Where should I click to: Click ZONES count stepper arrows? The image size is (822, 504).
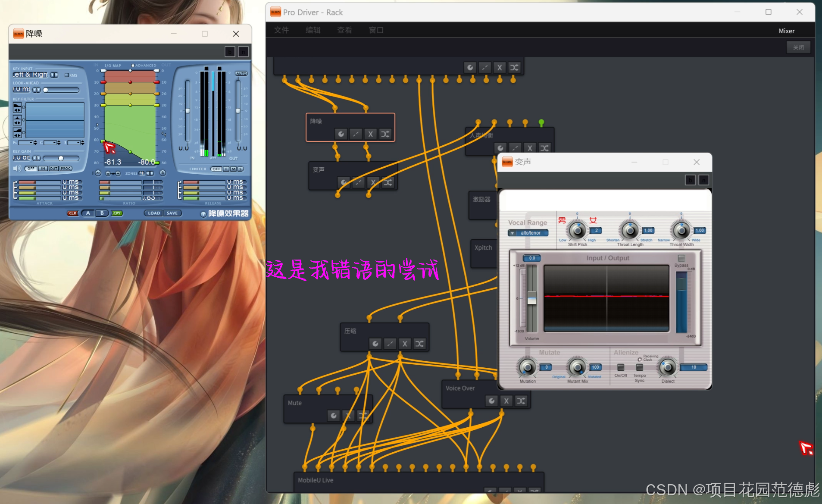tap(150, 173)
